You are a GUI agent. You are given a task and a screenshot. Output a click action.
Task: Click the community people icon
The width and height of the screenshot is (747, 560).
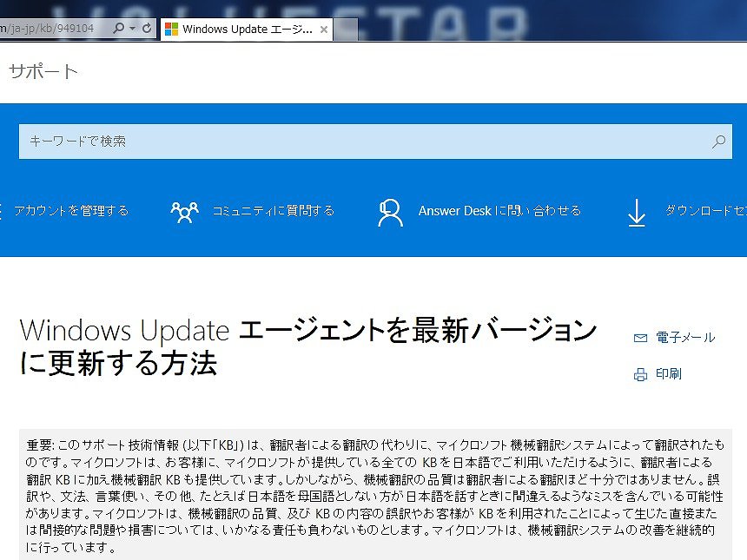tap(184, 212)
